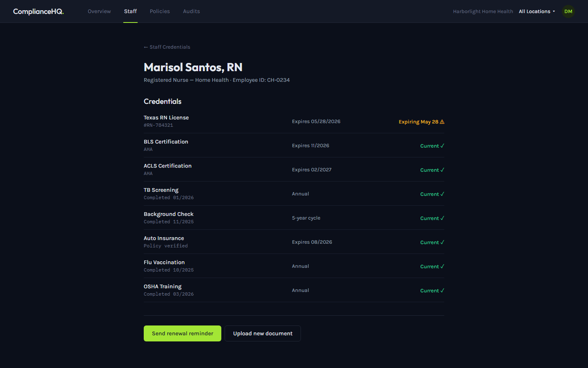This screenshot has width=588, height=368.
Task: Open the Audits tab
Action: tap(192, 11)
